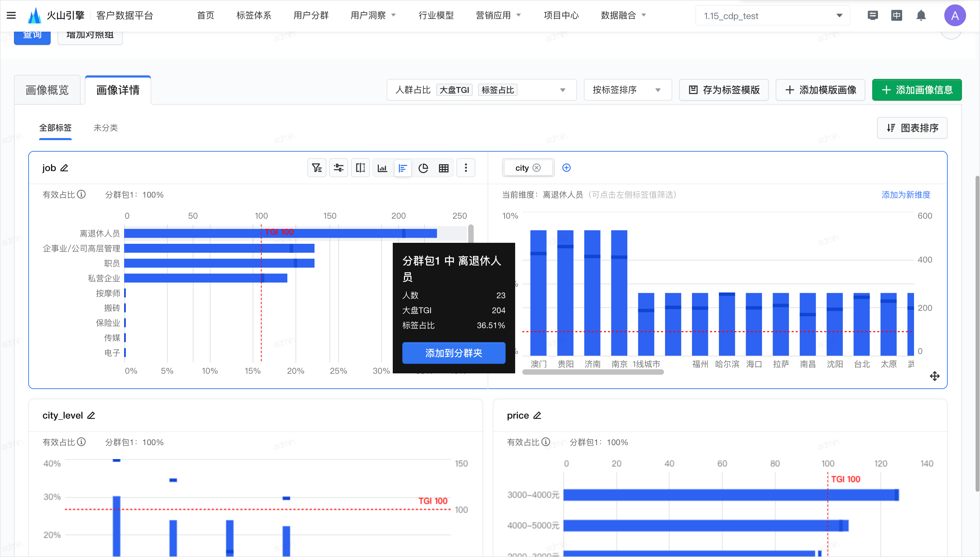Click the 3000-4000元 bar in price chart

731,495
